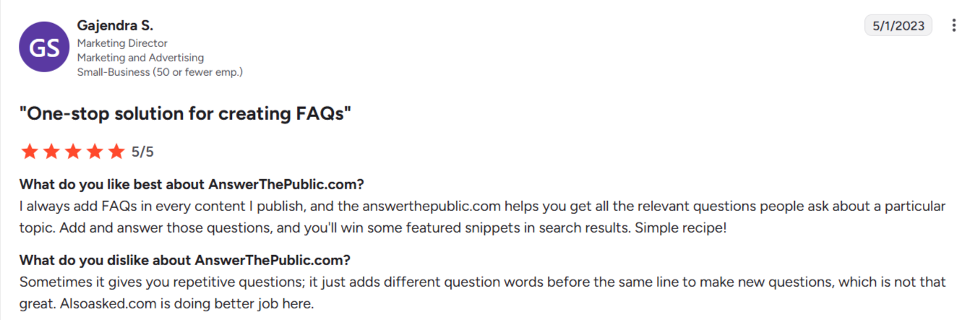
Task: Click the fifth rating star
Action: [x=116, y=152]
